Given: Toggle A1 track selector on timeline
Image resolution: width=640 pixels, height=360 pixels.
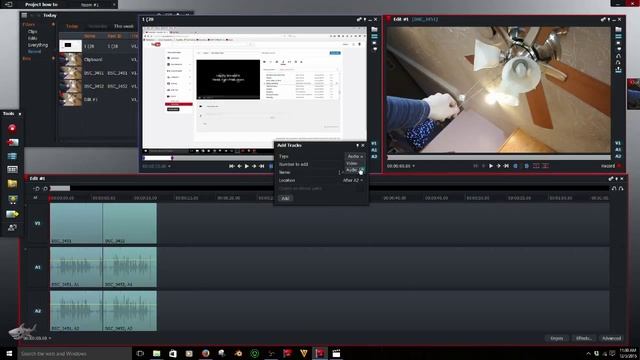Looking at the screenshot, I should click(38, 267).
